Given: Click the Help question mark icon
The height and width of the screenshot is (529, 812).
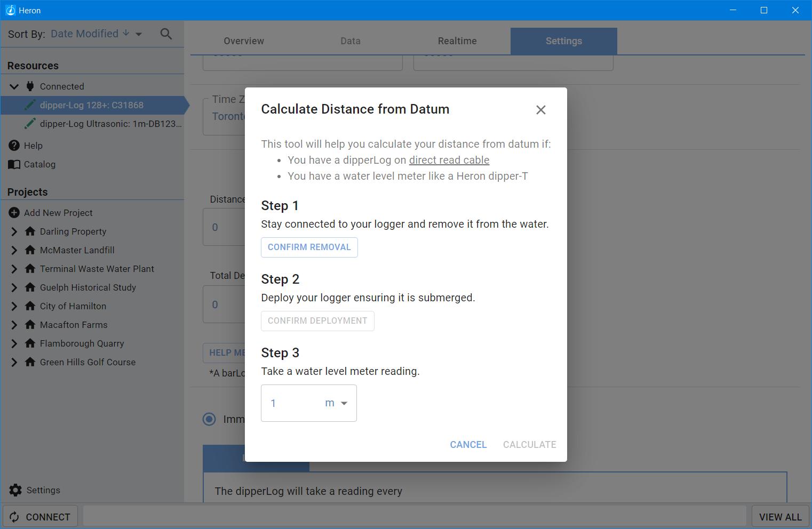Looking at the screenshot, I should click(14, 146).
